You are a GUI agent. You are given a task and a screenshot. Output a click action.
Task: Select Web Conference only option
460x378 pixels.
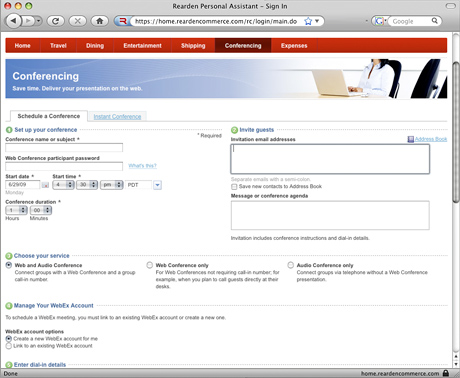pyautogui.click(x=150, y=265)
